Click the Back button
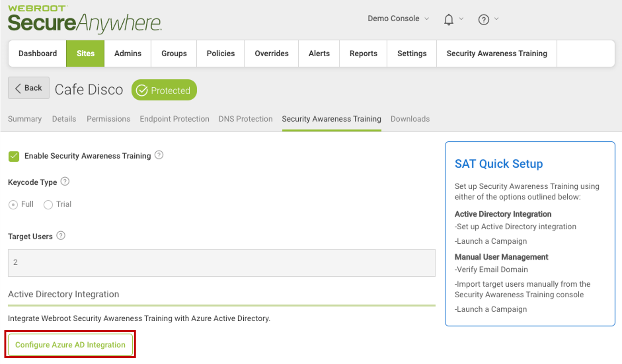Viewport: 622px width, 364px height. (x=28, y=90)
